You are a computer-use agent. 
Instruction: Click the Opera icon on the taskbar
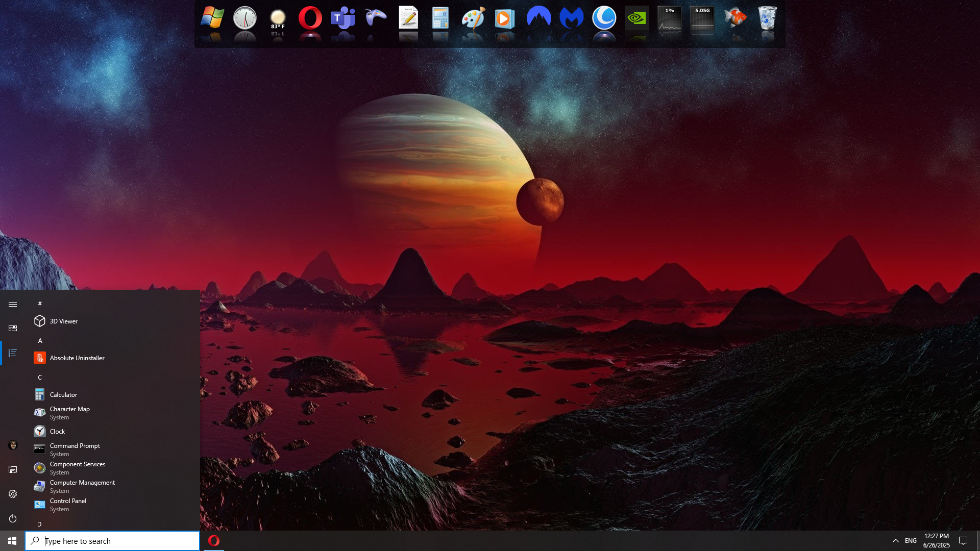pos(214,541)
